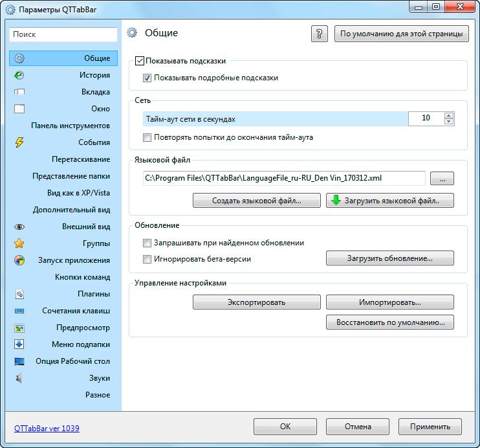
Task: Click the eye icon beside Внешний вид
Action: [19, 227]
